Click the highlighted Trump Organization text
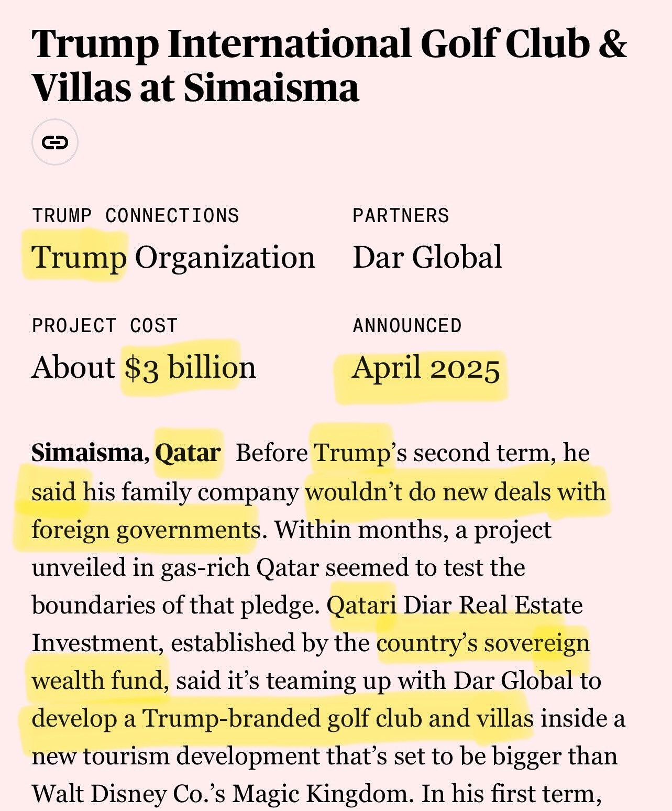Viewport: 672px width, 811px height. pos(173,258)
